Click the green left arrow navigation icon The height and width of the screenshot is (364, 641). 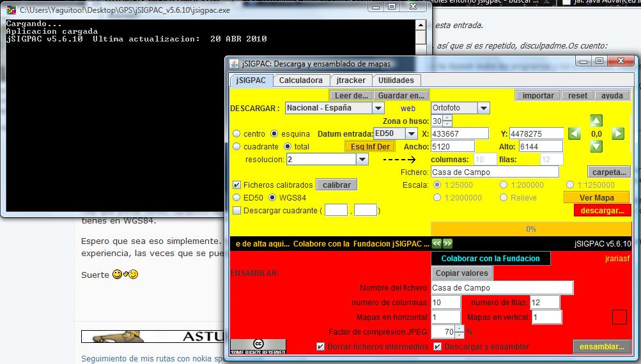tap(575, 133)
